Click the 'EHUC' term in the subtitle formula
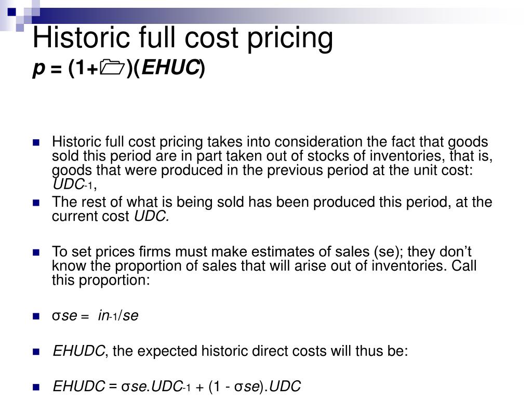The height and width of the screenshot is (399, 532). coord(170,68)
